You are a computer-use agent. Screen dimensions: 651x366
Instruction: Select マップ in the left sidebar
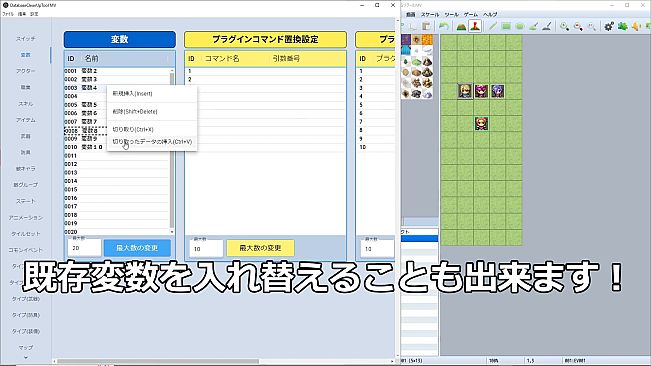[25, 347]
